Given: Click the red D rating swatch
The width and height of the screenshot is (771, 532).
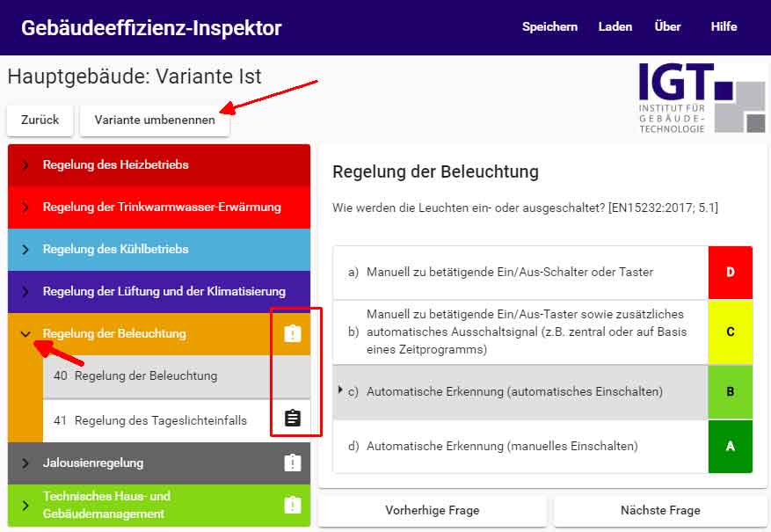Looking at the screenshot, I should pyautogui.click(x=730, y=273).
